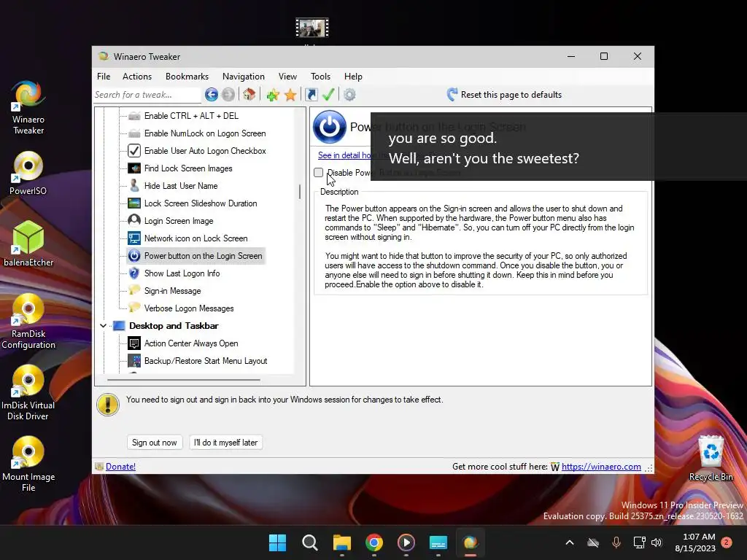This screenshot has height=560, width=747.
Task: Click the Back navigation arrow in the toolbar
Action: coord(212,95)
